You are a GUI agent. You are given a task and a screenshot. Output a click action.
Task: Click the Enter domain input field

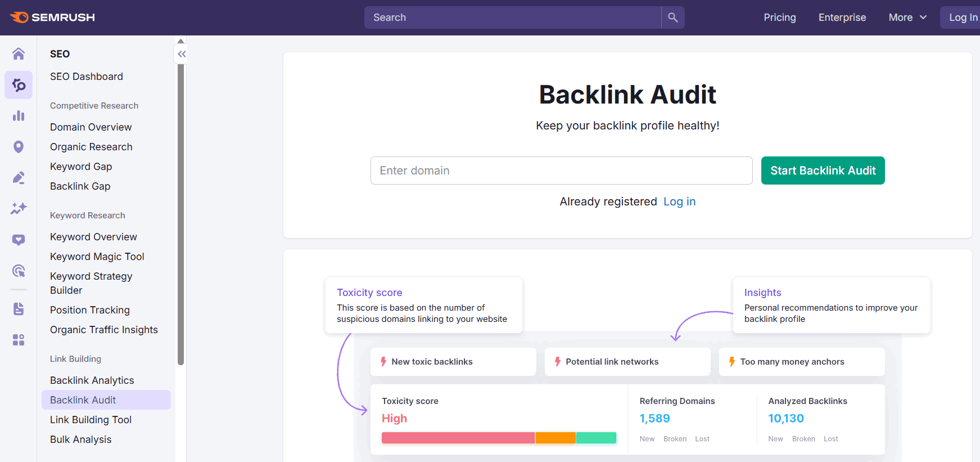pos(561,171)
